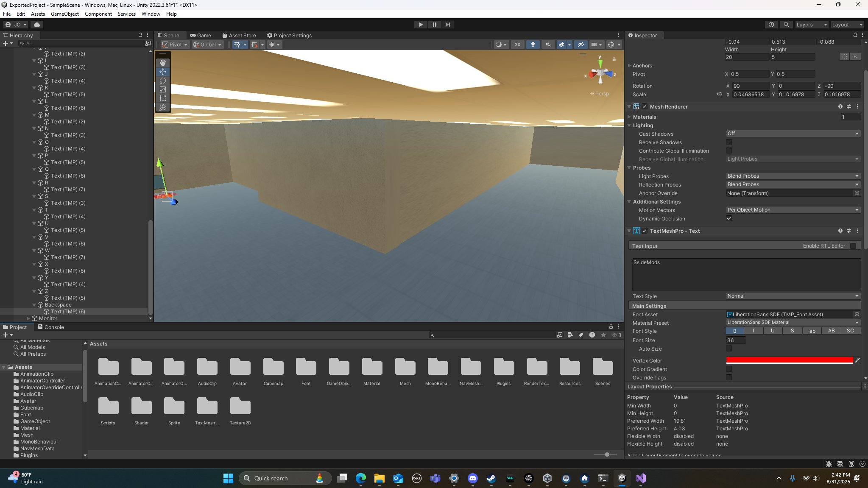Click the red Vertex Color swatch
868x488 pixels.
(x=789, y=360)
